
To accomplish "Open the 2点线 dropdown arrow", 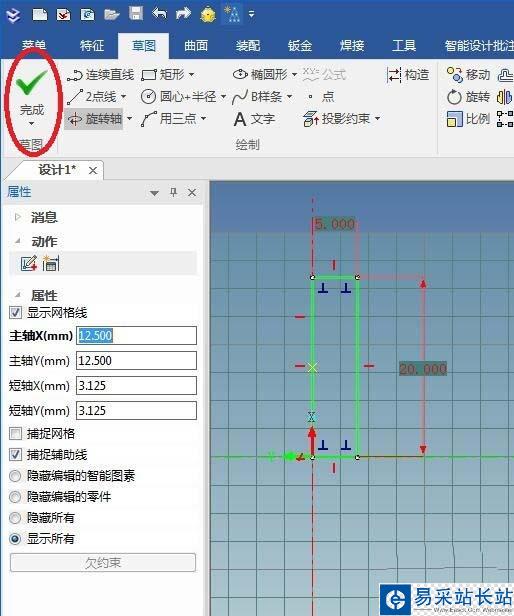I will 124,96.
